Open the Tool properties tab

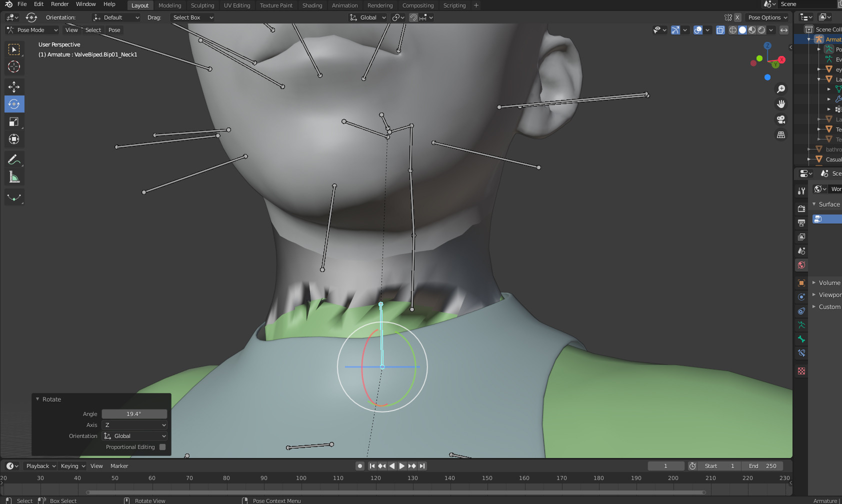pyautogui.click(x=801, y=190)
